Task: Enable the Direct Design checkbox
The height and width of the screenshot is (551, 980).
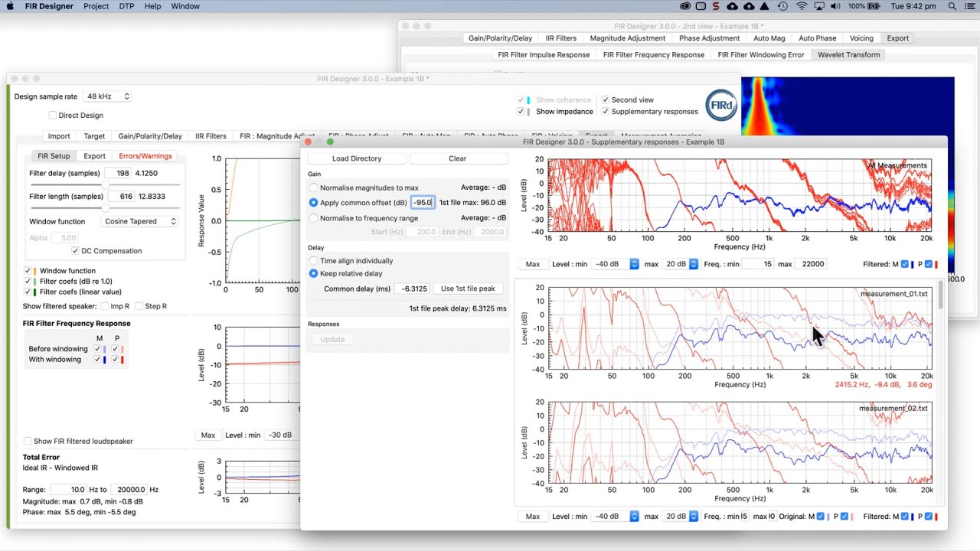Action: (x=53, y=116)
